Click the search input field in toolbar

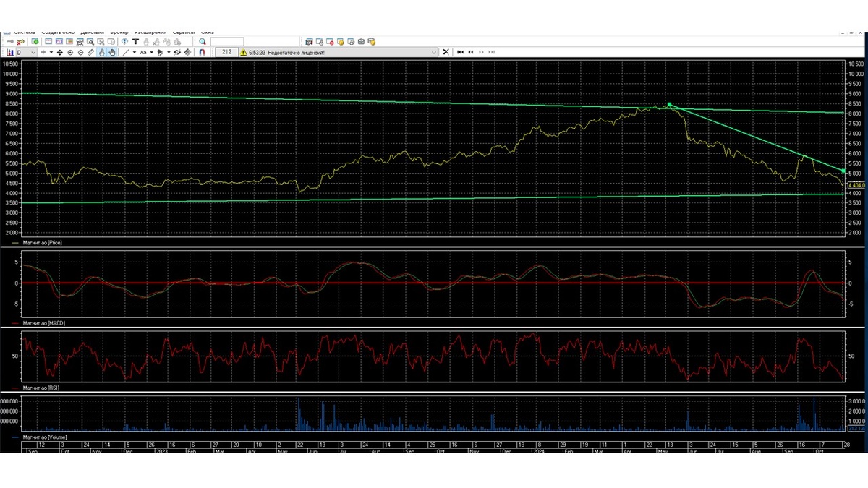(x=226, y=41)
